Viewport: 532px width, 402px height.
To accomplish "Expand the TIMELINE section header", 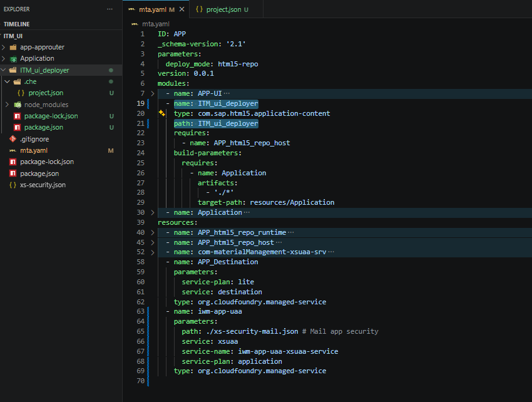I will coord(17,24).
